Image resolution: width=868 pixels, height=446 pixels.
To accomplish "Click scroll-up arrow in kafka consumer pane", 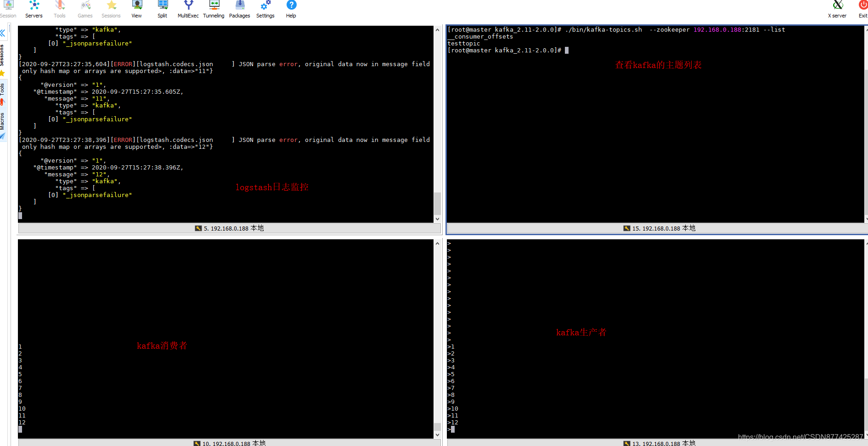I will tap(437, 243).
